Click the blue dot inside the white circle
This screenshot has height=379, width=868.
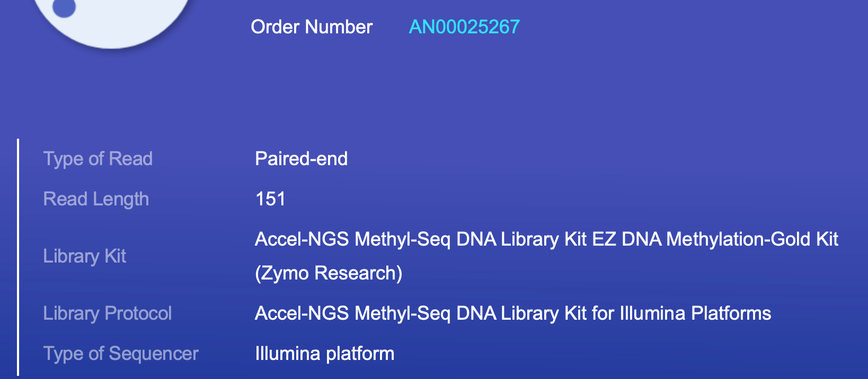coord(65,7)
